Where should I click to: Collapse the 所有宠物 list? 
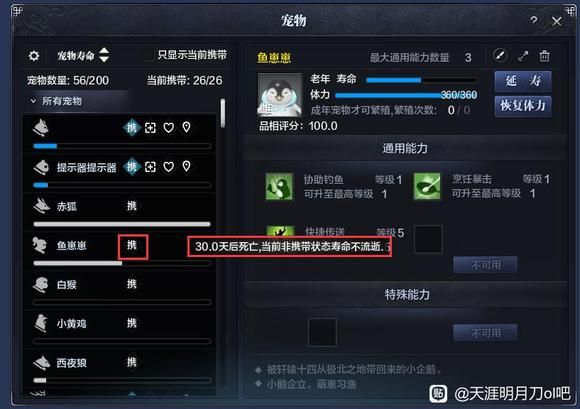tap(33, 101)
